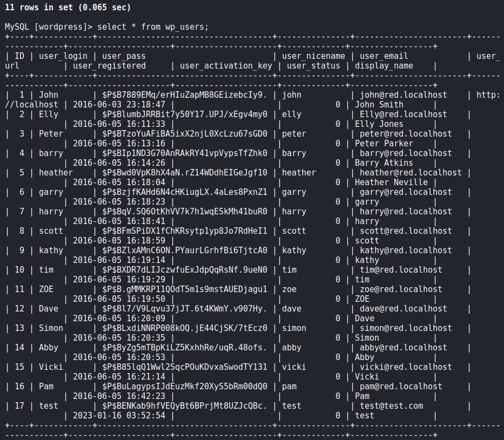Click kathy's hash $P$BZlxAMnC6ON.PYaurLGrhfBi6TjtcA0
The height and width of the screenshot is (440, 504).
[x=185, y=251]
